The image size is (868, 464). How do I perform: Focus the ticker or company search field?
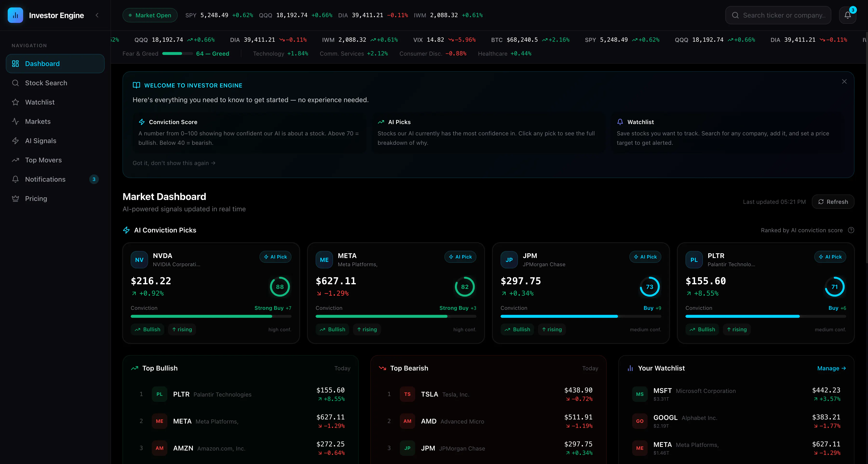coord(778,15)
